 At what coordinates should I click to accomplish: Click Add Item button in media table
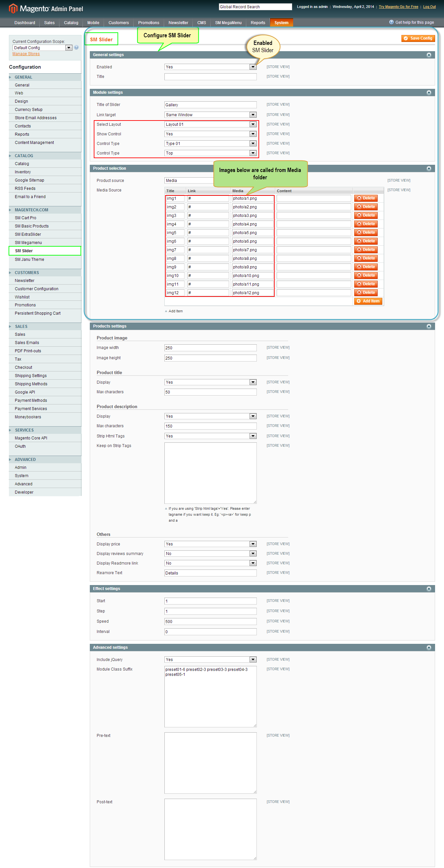click(368, 301)
